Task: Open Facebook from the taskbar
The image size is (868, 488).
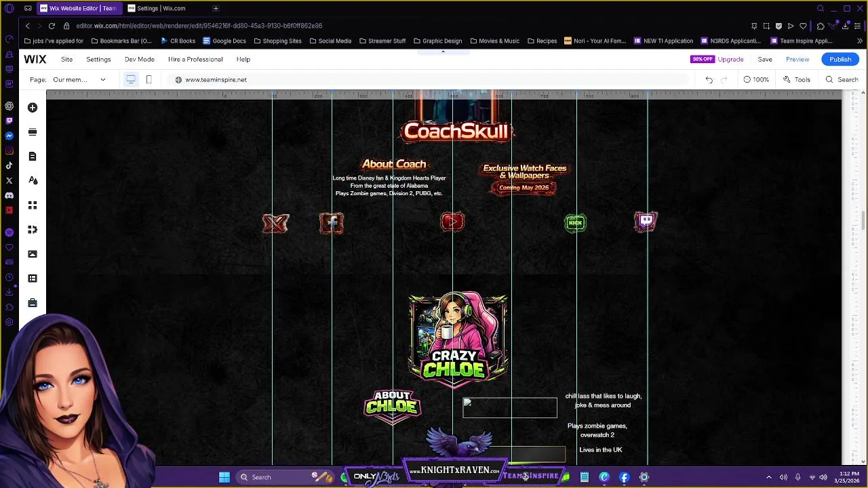Action: [624, 477]
